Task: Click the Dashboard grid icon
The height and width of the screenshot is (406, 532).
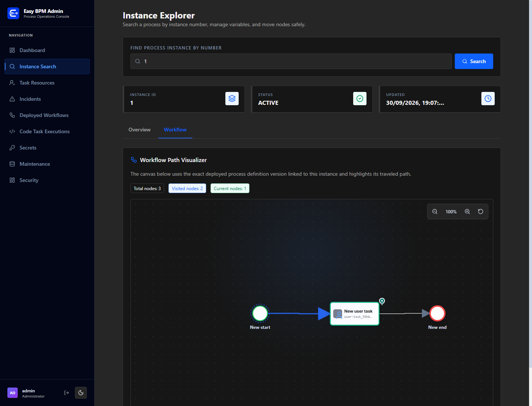Action: click(x=12, y=50)
